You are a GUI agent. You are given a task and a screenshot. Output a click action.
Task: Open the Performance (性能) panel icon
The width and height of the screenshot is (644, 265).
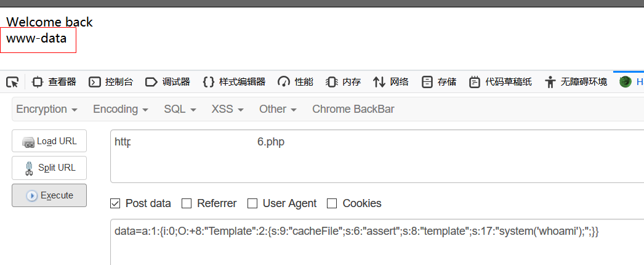click(x=284, y=82)
